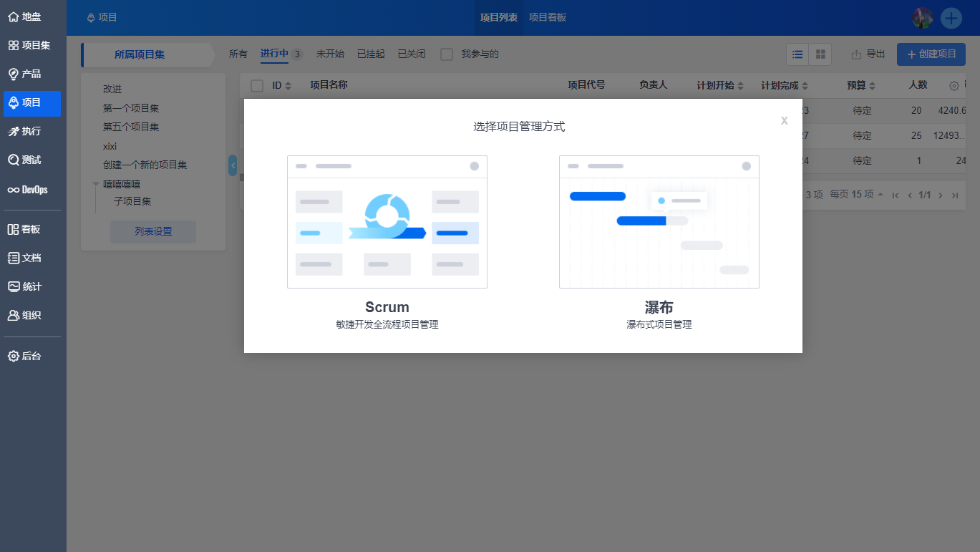Image resolution: width=980 pixels, height=552 pixels.
Task: Close the dialog with the X button
Action: coord(785,120)
